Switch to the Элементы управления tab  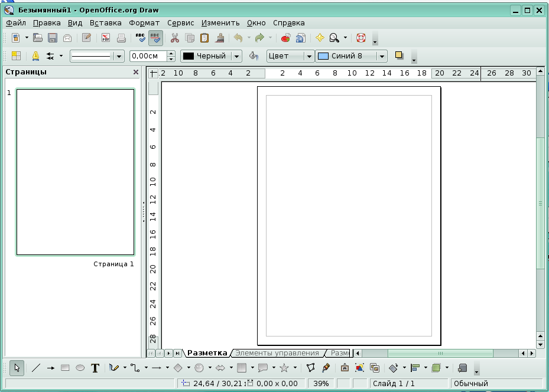[277, 353]
